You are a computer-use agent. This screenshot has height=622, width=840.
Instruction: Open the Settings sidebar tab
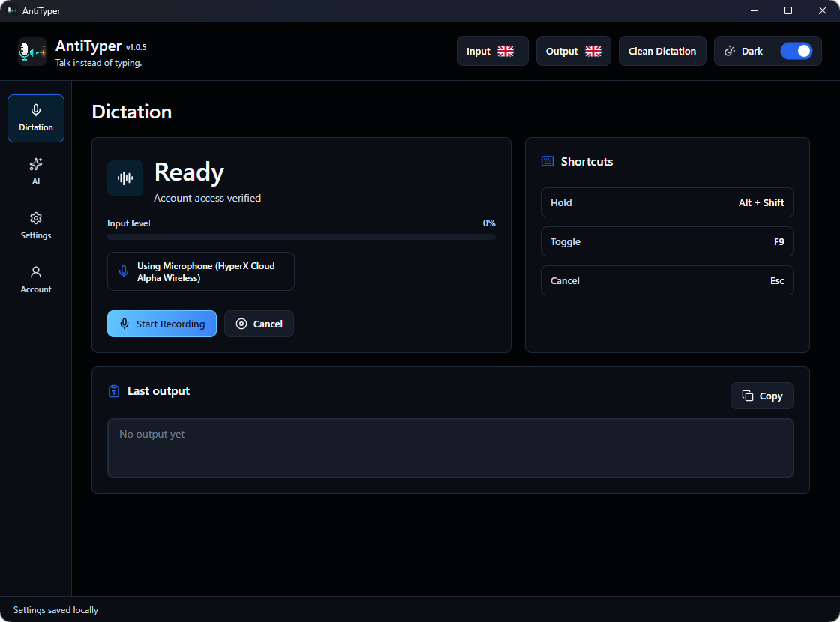[x=36, y=226]
